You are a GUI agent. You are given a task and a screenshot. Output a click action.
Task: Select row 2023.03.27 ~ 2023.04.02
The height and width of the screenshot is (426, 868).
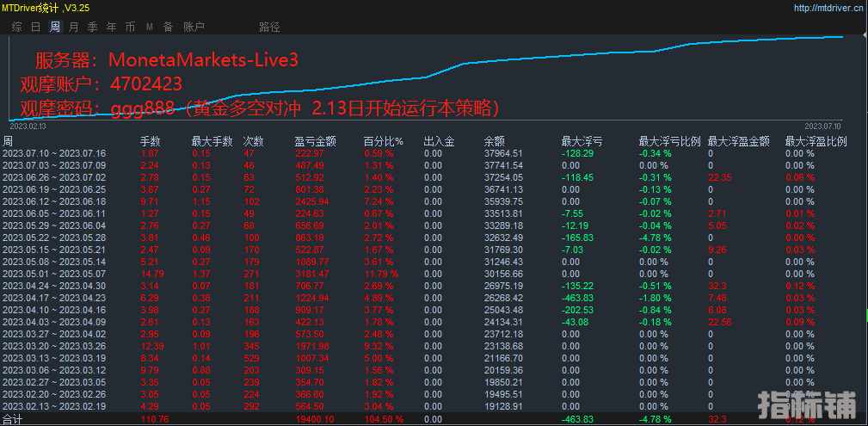(434, 334)
